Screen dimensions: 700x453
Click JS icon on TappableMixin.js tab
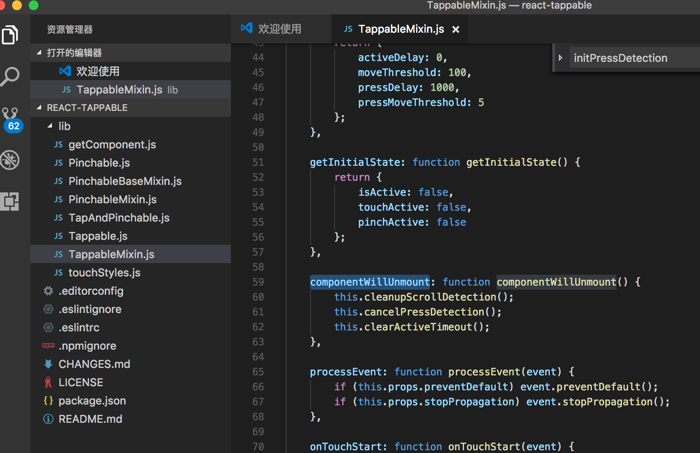point(348,29)
